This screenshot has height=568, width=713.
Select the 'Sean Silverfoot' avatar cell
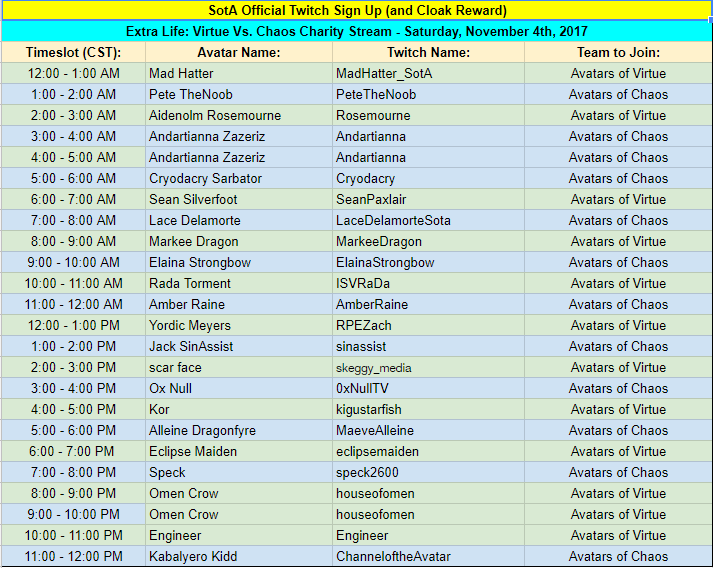(239, 199)
